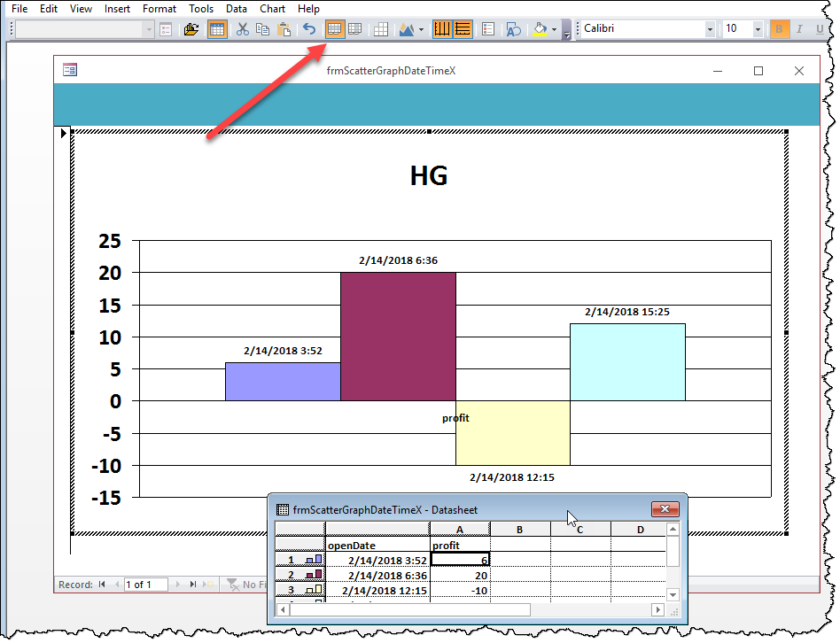Click Datasheet vertical scrollbar down arrow
The image size is (840, 643).
click(x=673, y=594)
